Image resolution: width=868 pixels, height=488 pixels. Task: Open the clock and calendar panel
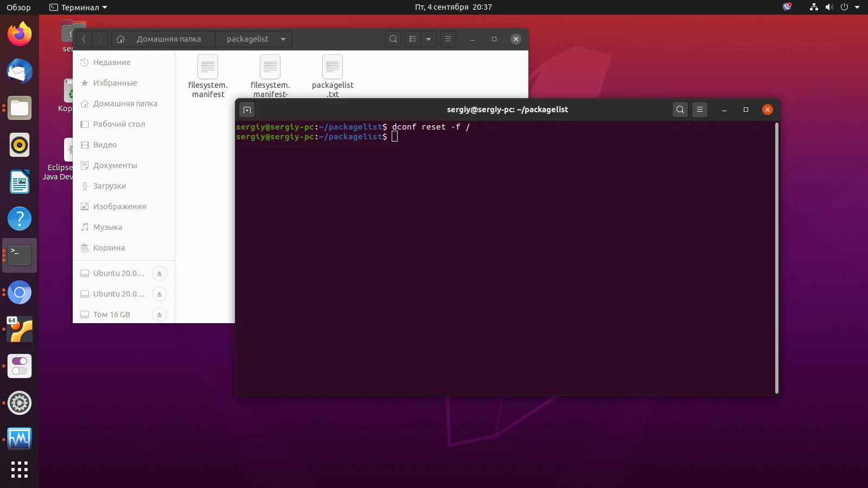453,7
